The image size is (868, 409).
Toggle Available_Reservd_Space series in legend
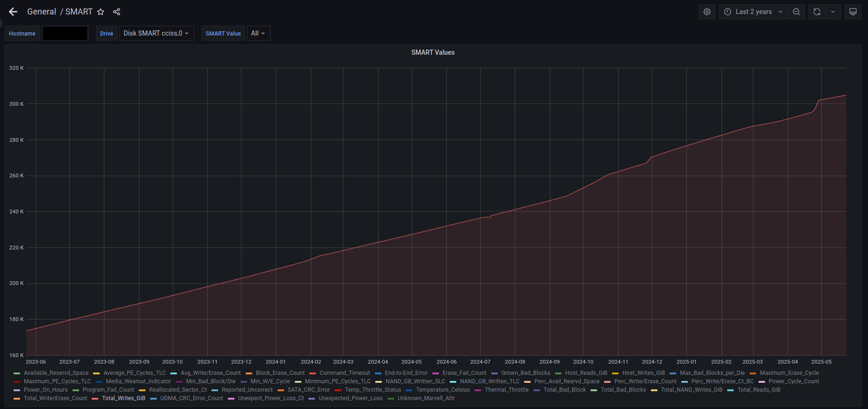56,373
